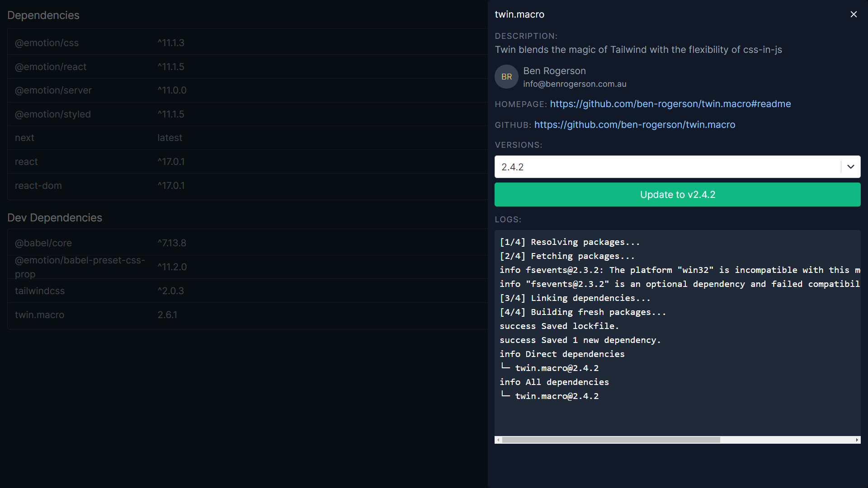Open the versions select box showing 2.4.2
This screenshot has width=868, height=488.
(667, 167)
